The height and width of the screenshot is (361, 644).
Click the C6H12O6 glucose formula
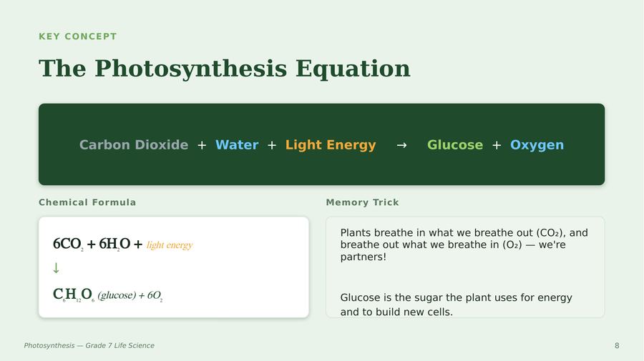click(74, 295)
